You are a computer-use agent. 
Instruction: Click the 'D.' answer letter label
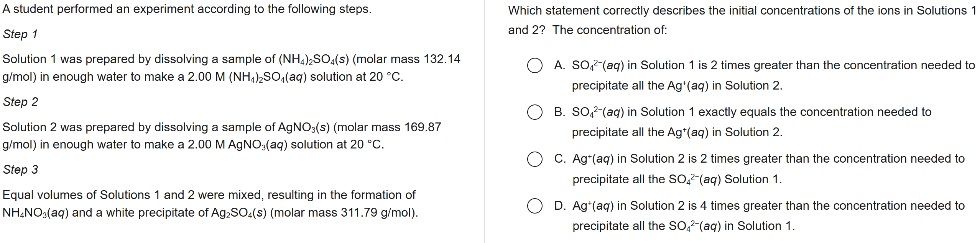pos(560,206)
